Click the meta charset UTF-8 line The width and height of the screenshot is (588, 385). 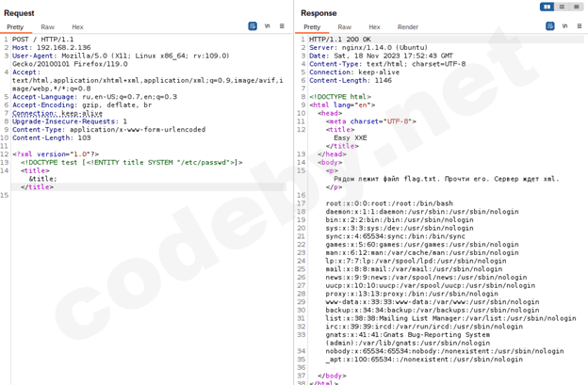click(371, 121)
